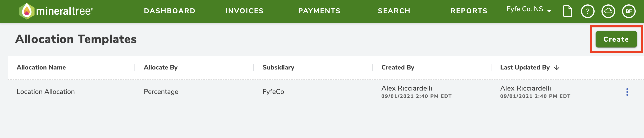The image size is (644, 138).
Task: Open the BF user profile avatar
Action: (629, 11)
